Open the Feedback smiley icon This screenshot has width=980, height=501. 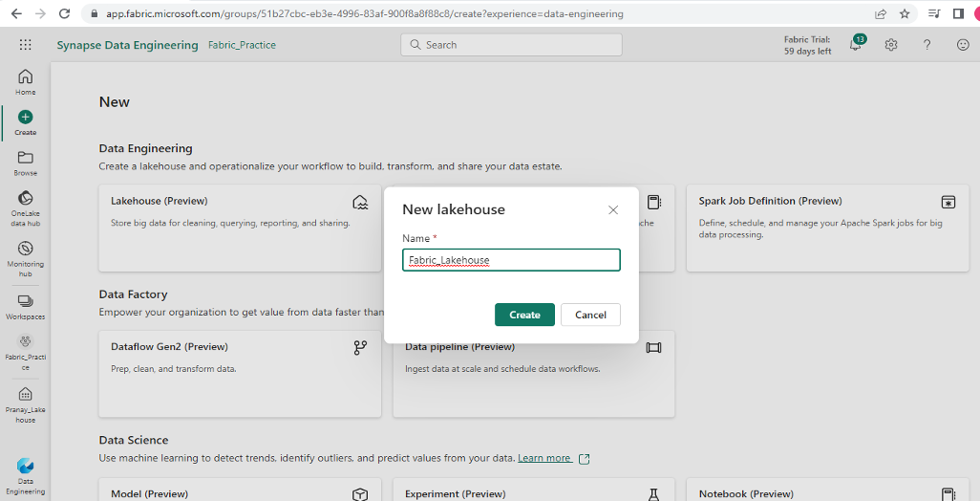click(x=963, y=45)
